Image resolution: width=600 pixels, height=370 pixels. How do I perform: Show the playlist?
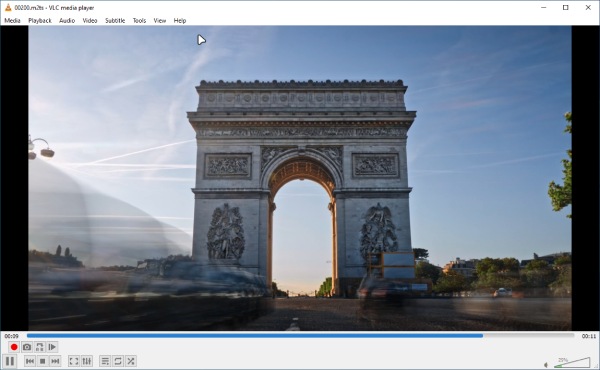(105, 361)
